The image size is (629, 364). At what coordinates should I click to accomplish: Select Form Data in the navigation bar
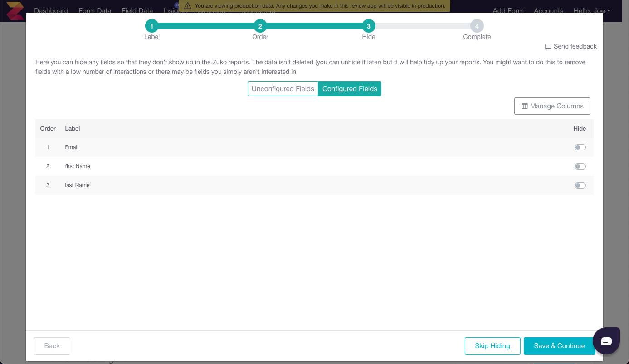[94, 10]
